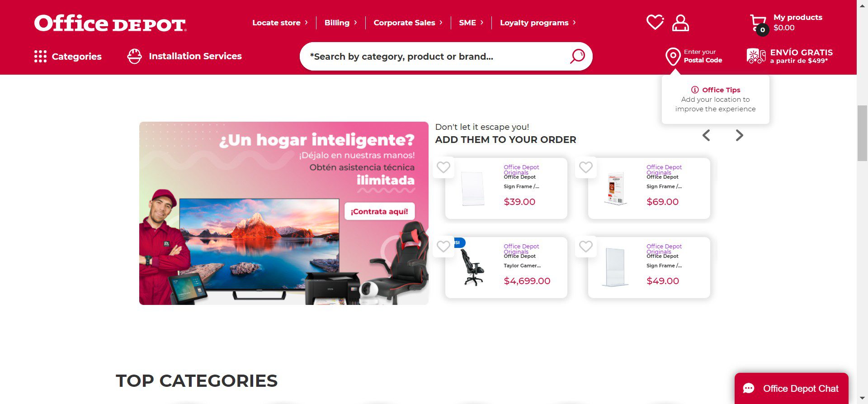Click the Envío Gratis truck icon
Screen dimensions: 868x404
756,56
